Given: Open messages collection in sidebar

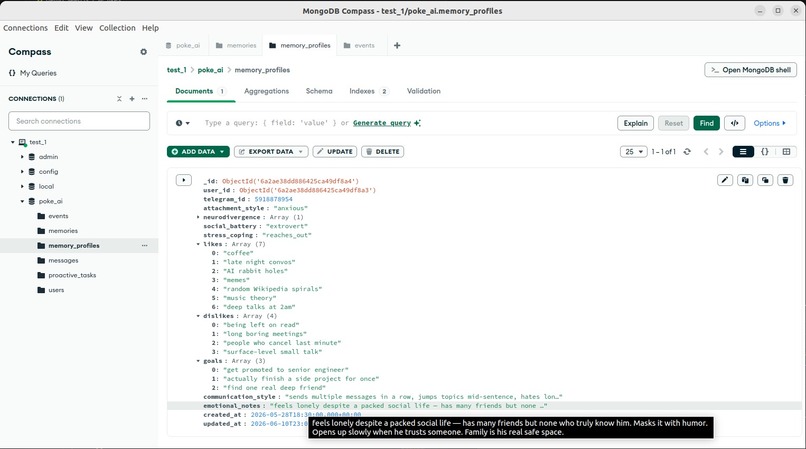Looking at the screenshot, I should (x=63, y=261).
